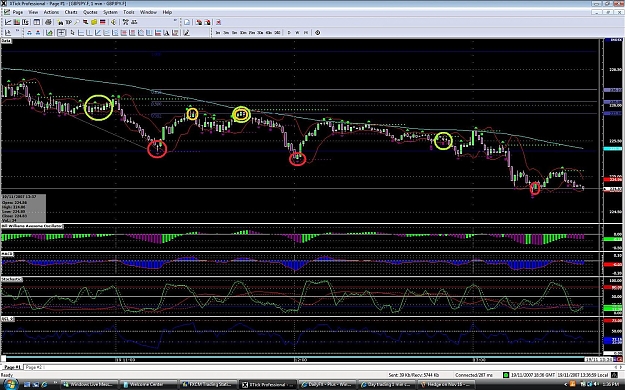625x390 pixels.
Task: Open the Tools menu
Action: pyautogui.click(x=129, y=12)
